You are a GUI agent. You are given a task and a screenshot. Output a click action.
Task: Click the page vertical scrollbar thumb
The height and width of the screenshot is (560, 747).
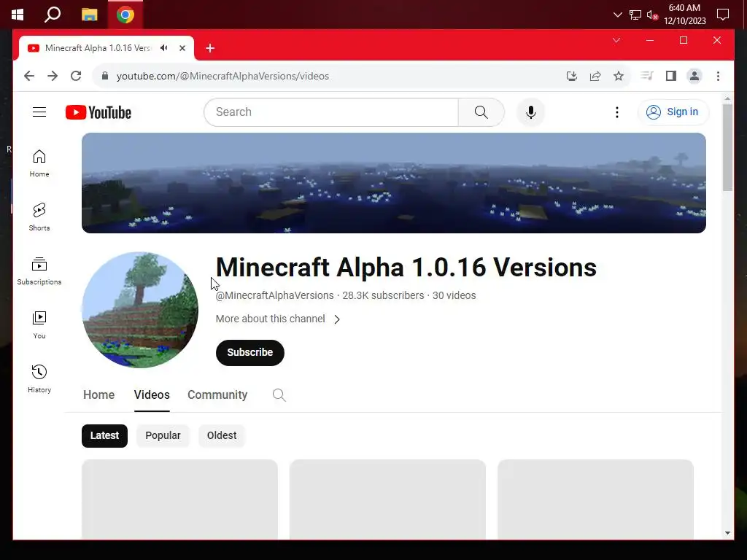[x=727, y=147]
